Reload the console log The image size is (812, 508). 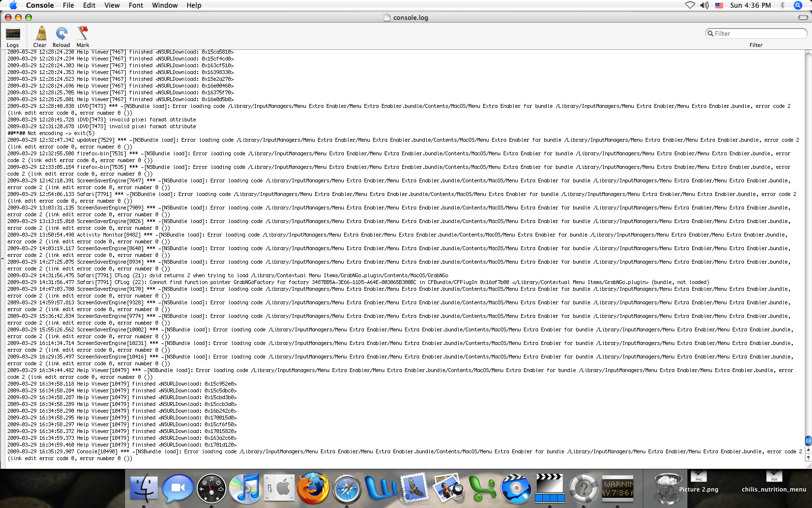click(61, 37)
